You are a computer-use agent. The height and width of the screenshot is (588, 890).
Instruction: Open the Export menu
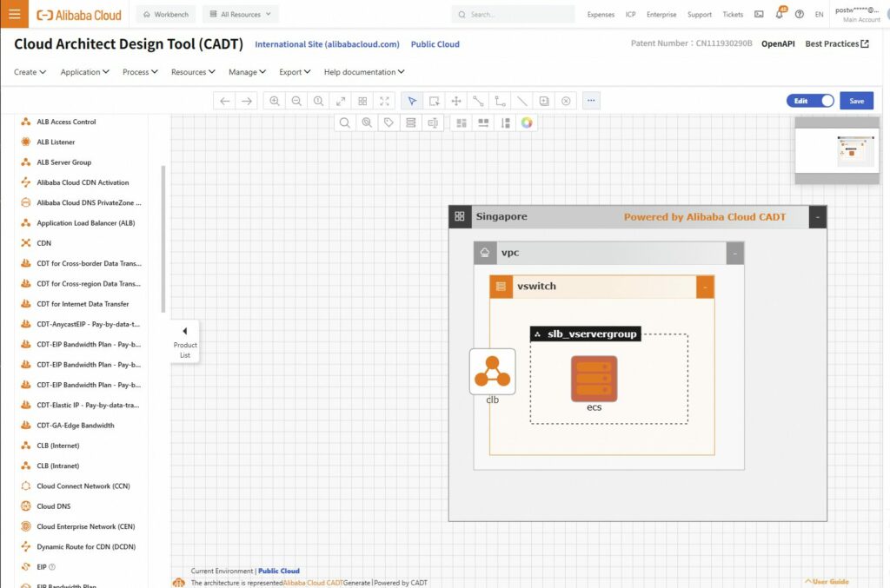[295, 72]
